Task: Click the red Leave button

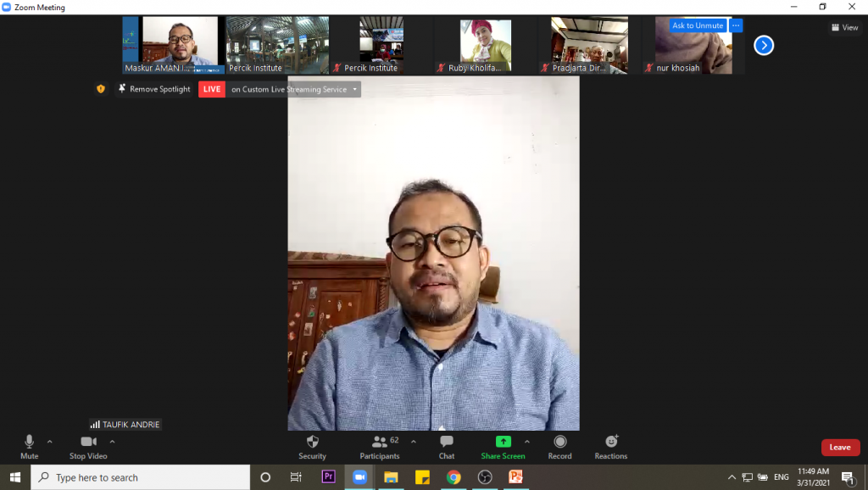Action: pyautogui.click(x=840, y=448)
